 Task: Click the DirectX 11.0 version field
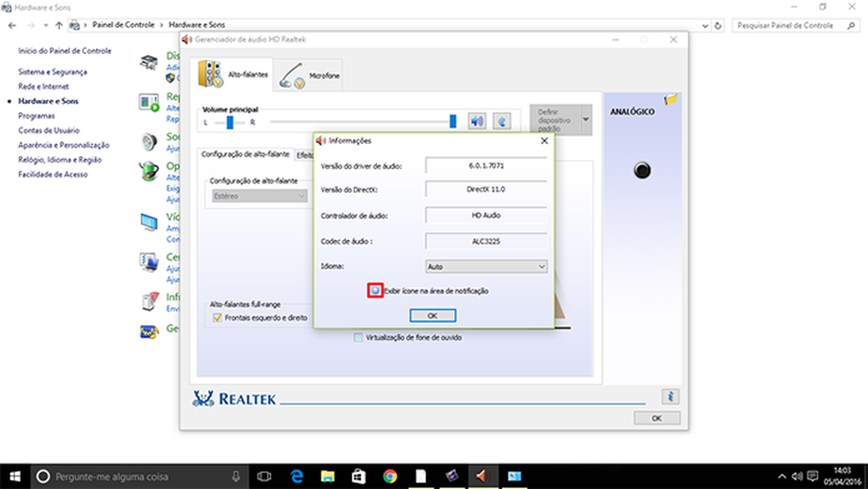point(486,190)
